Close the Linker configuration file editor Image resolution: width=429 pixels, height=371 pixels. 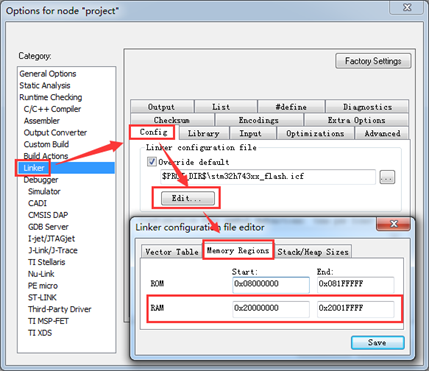[393, 224]
